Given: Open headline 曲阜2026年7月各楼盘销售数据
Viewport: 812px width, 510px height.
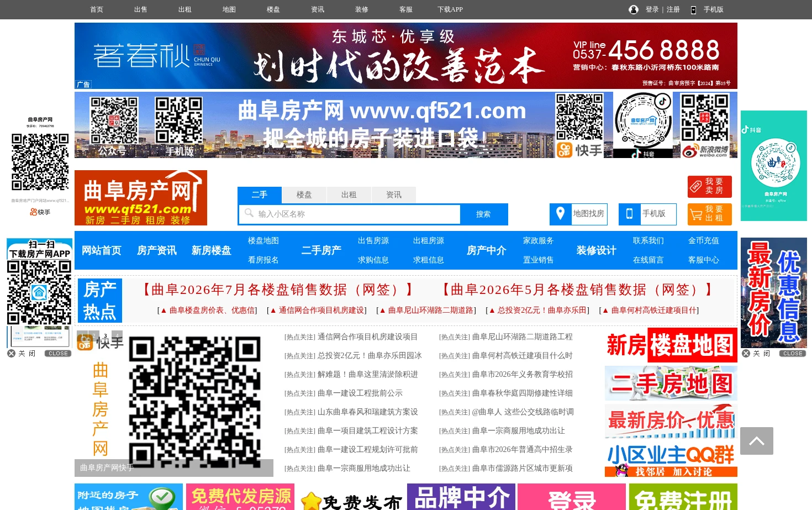Looking at the screenshot, I should [278, 290].
